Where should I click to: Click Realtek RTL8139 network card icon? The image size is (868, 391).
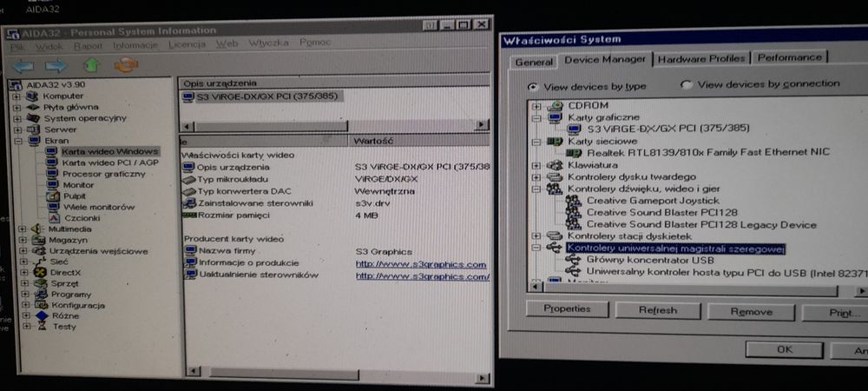pos(575,152)
